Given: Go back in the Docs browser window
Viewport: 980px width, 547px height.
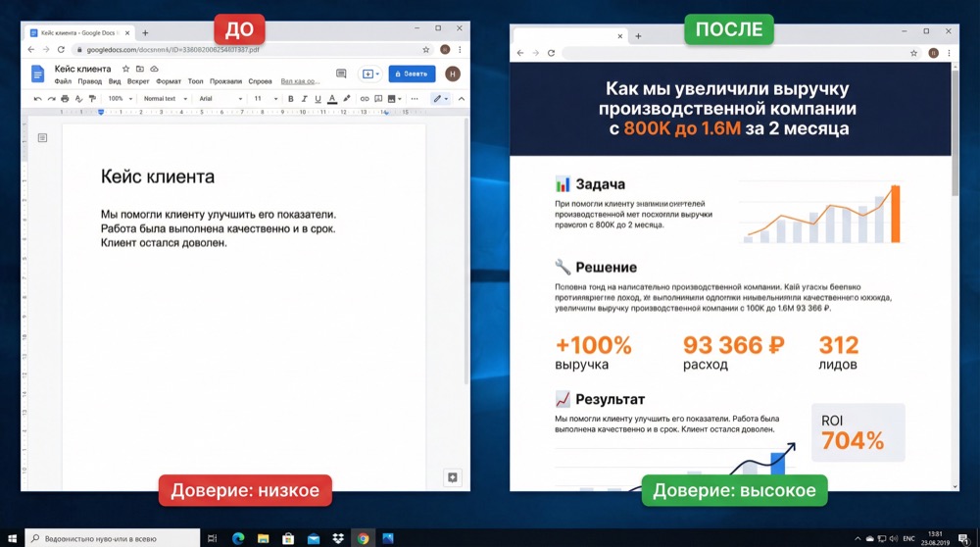Looking at the screenshot, I should click(x=31, y=49).
